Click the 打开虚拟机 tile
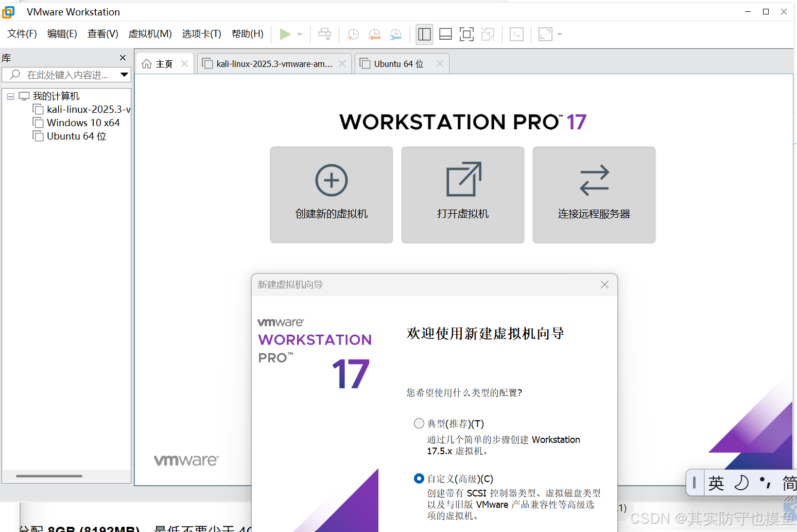 [x=463, y=195]
